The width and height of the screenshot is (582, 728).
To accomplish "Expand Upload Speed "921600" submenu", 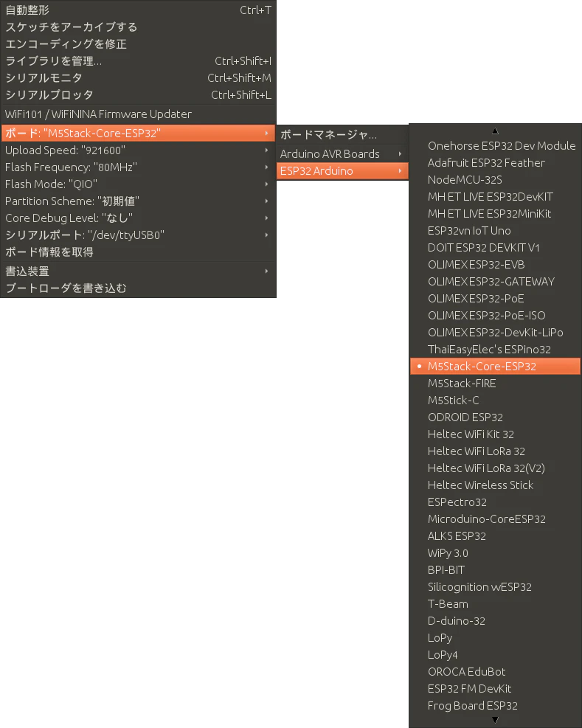I will pyautogui.click(x=138, y=150).
